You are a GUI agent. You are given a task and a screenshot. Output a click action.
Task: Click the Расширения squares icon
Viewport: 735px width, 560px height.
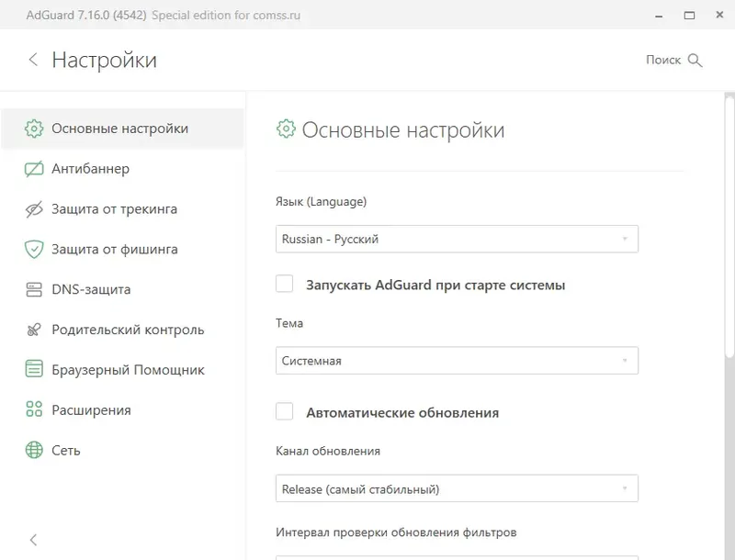pos(34,410)
